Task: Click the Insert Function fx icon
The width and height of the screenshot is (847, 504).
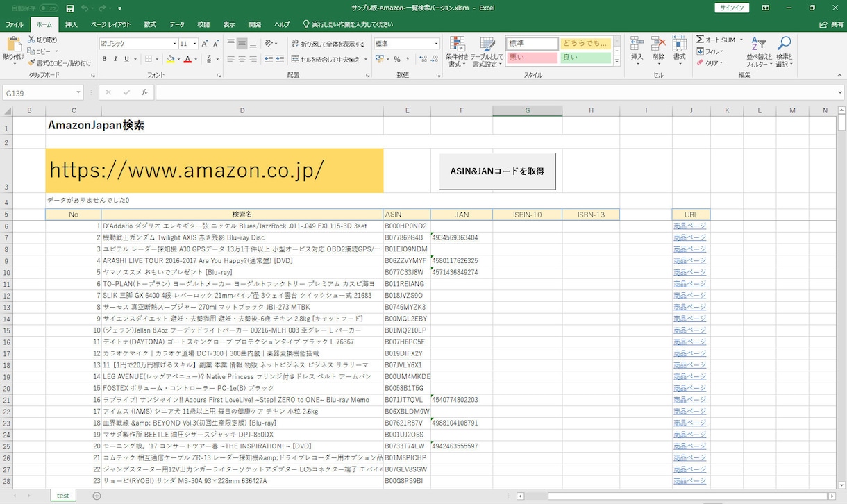Action: click(x=144, y=92)
